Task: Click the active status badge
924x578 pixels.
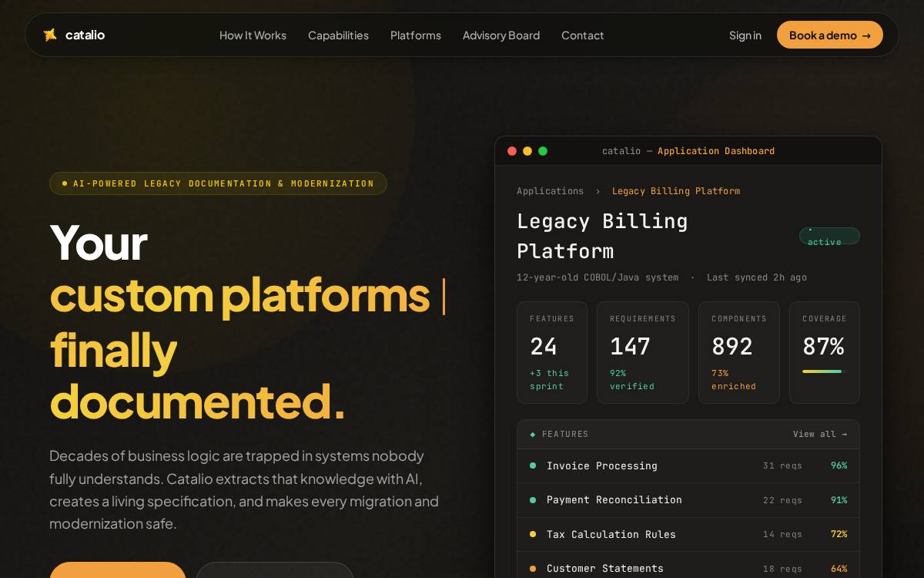Action: (829, 236)
